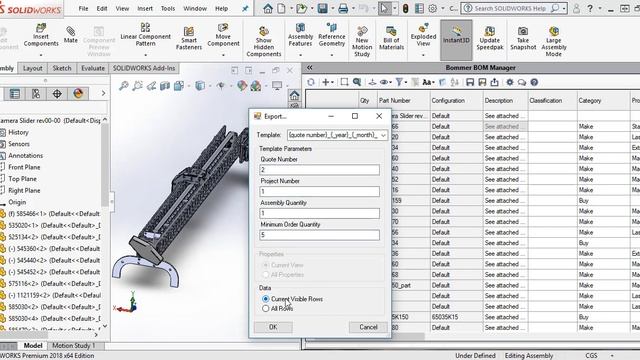Image resolution: width=640 pixels, height=360 pixels.
Task: Click Take Snapshot tool
Action: coord(523,38)
